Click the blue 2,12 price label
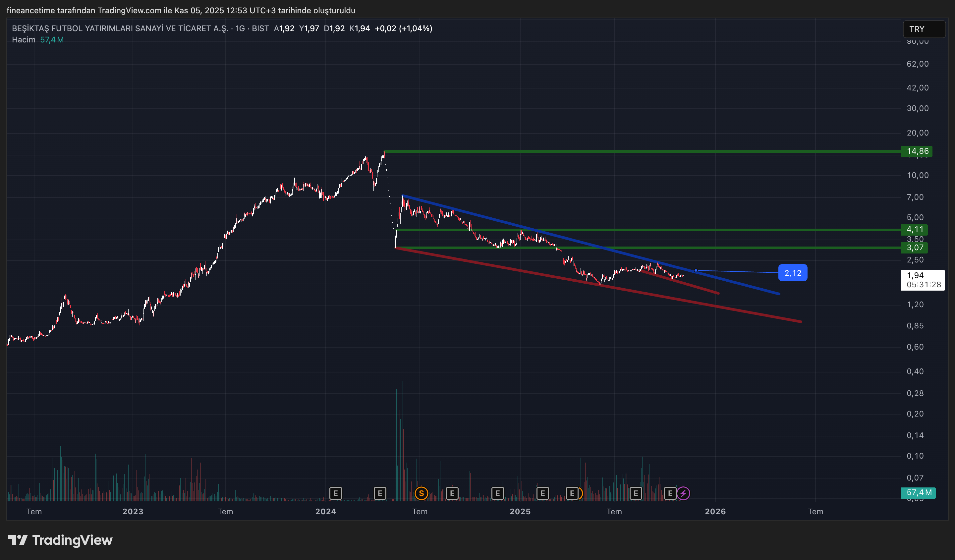Viewport: 955px width, 560px height. [x=793, y=272]
